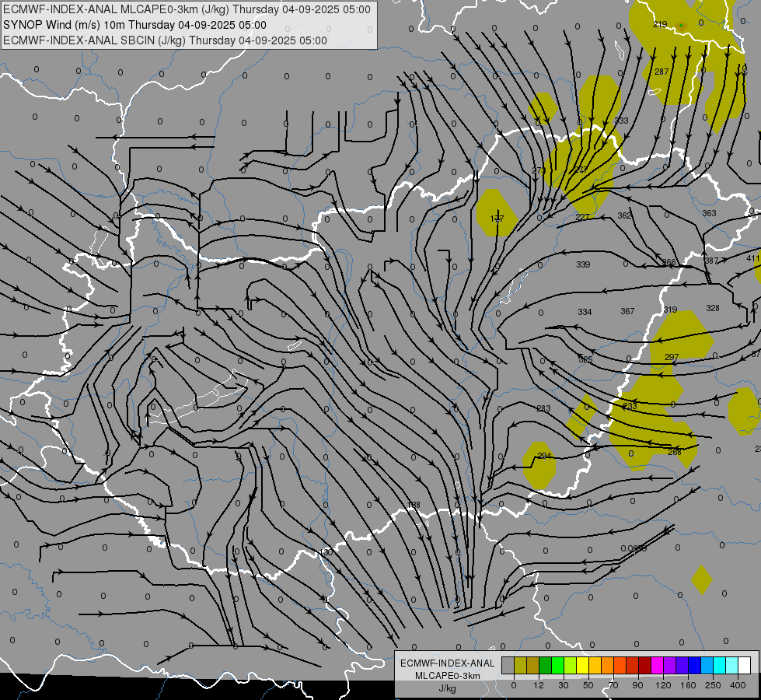Click the 333 value on the map
Image resolution: width=761 pixels, height=700 pixels.
coord(621,121)
